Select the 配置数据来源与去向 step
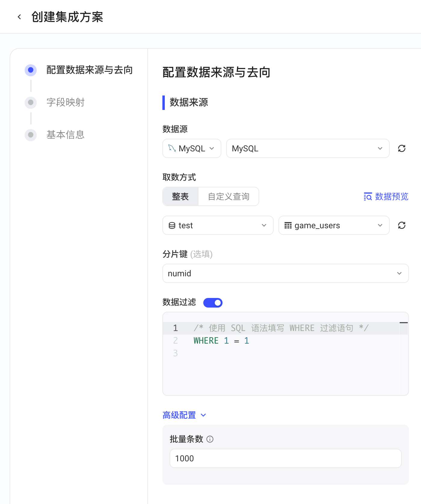 (90, 70)
